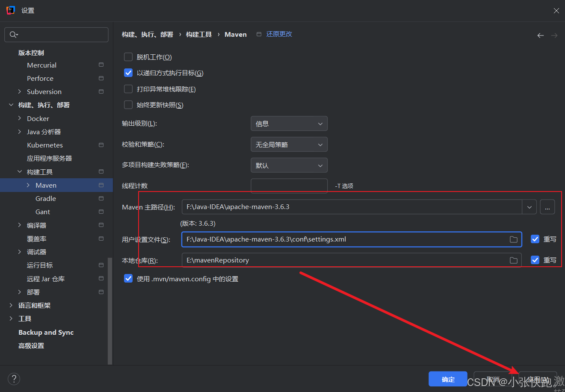
Task: Enable 打印异常堆栈跟踪 checkbox
Action: 128,89
